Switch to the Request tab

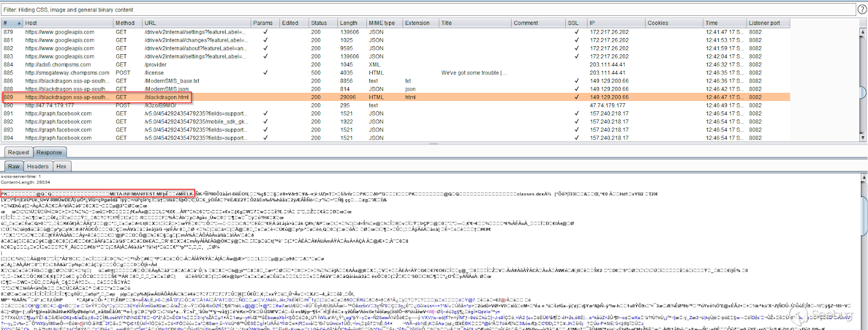click(18, 153)
